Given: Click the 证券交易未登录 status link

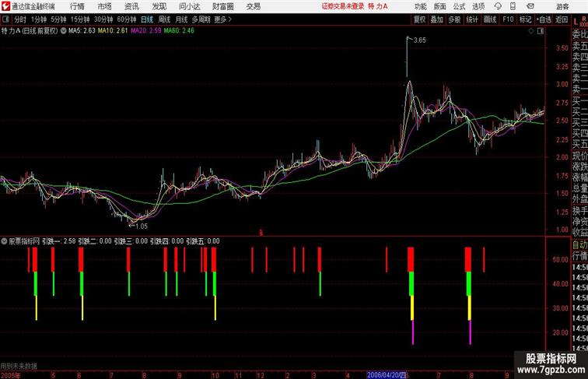Looking at the screenshot, I should coord(343,6).
